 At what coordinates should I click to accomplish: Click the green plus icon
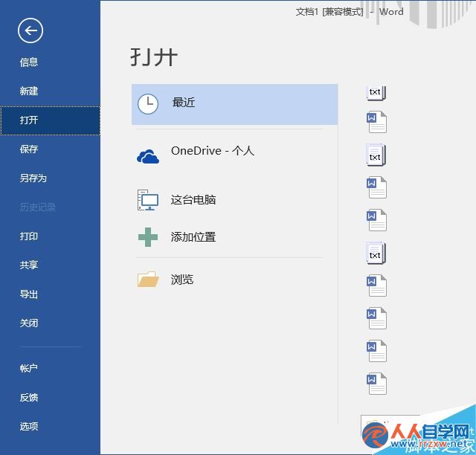click(x=148, y=237)
